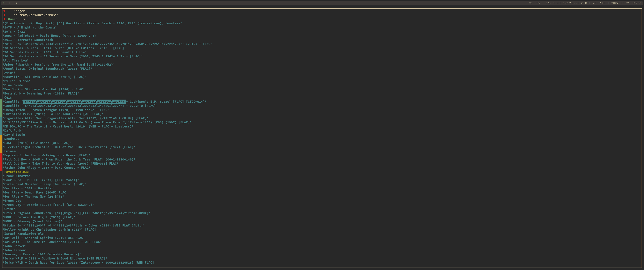Select the 'My Heart Will Go On' entry
Viewport: 644px width, 270px height.
tap(97, 122)
